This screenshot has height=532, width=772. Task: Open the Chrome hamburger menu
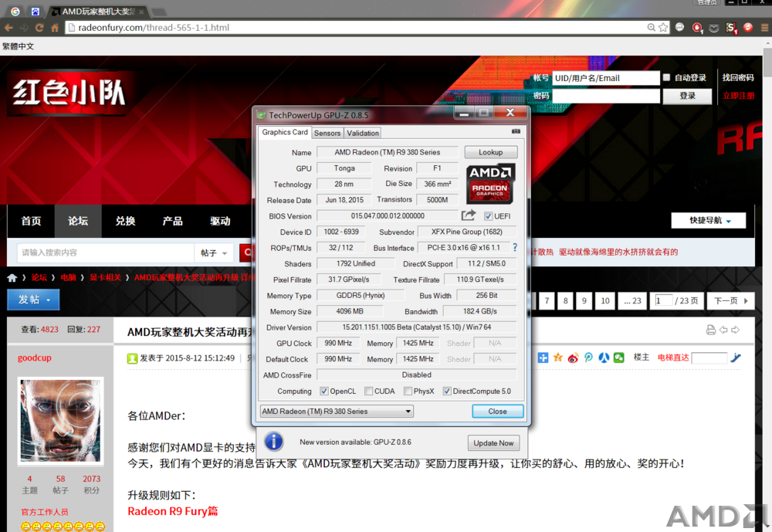pos(764,28)
